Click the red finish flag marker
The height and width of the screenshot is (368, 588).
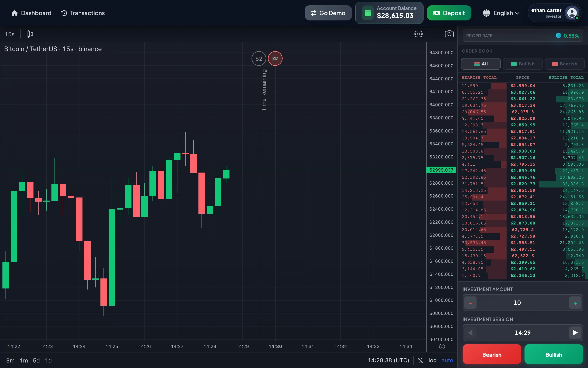pyautogui.click(x=275, y=58)
